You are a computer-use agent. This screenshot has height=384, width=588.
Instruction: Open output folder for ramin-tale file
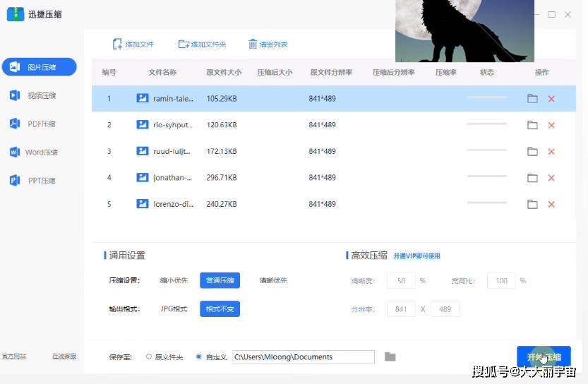point(532,99)
